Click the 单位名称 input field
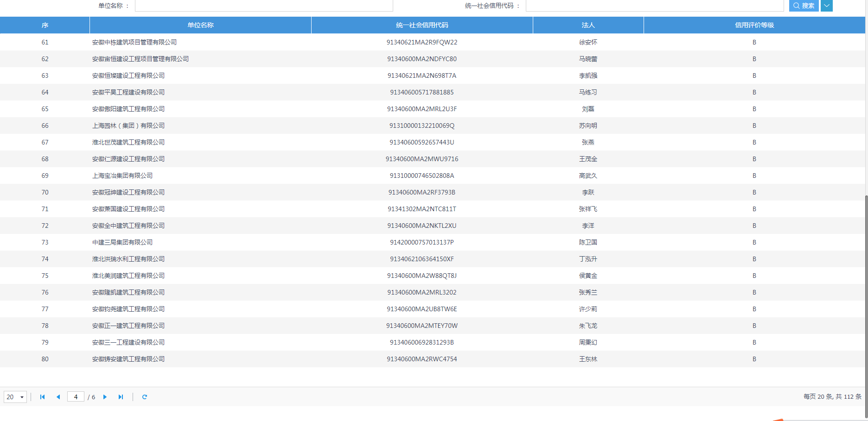 (264, 6)
